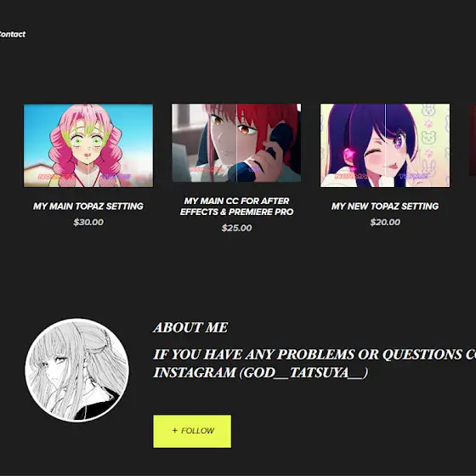476x476 pixels.
Task: Click the partially visible fourth product thumbnail
Action: (473, 139)
